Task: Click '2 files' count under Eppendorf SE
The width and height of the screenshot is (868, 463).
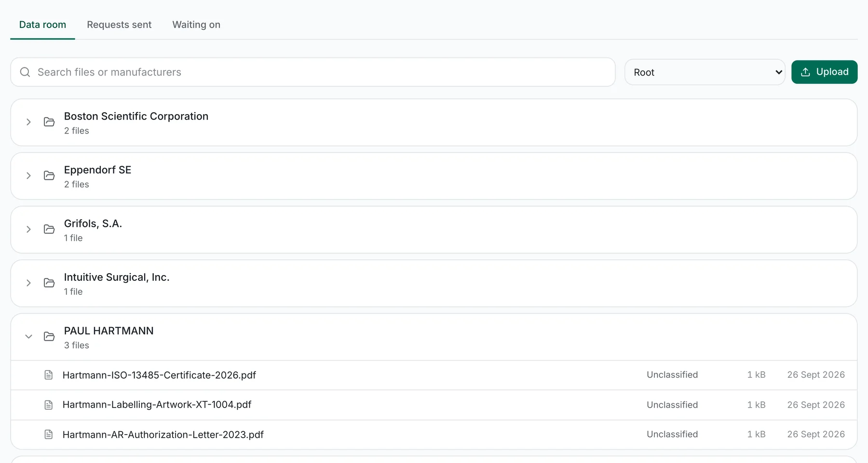Action: (x=77, y=185)
